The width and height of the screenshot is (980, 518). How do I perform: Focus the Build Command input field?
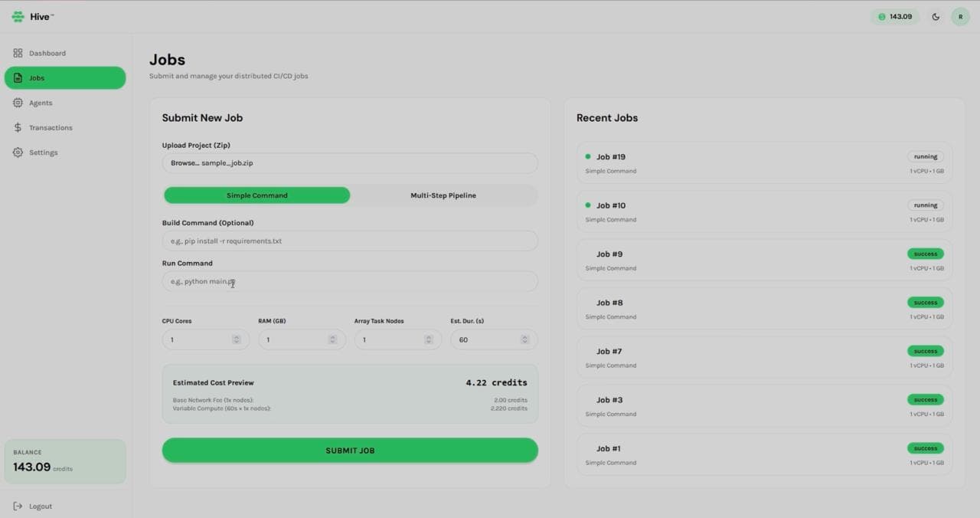(350, 241)
